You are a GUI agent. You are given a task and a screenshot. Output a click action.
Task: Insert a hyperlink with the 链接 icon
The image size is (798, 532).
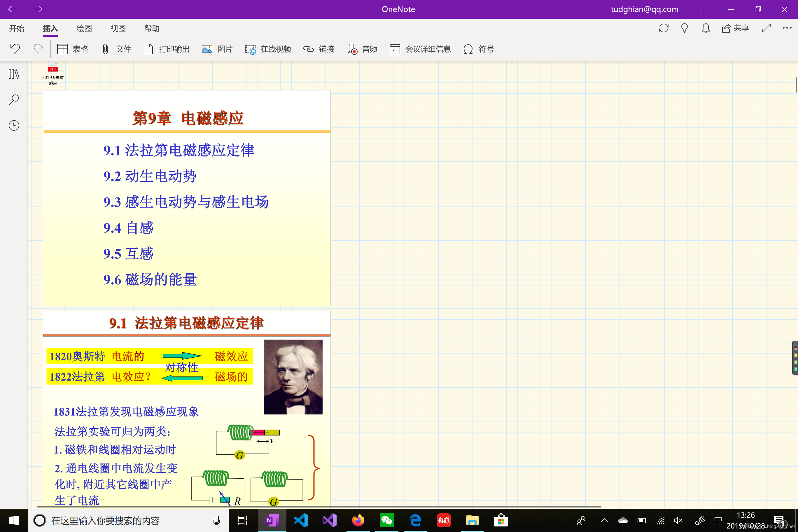click(318, 49)
